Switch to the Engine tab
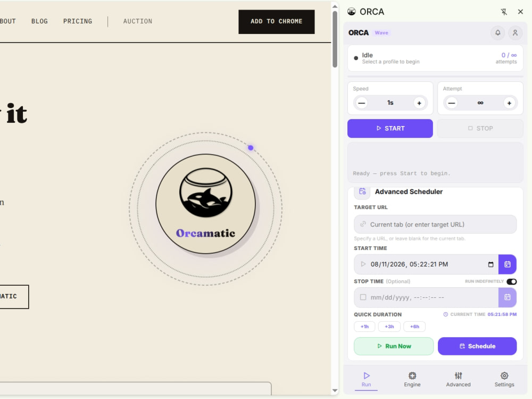532x399 pixels. (412, 379)
